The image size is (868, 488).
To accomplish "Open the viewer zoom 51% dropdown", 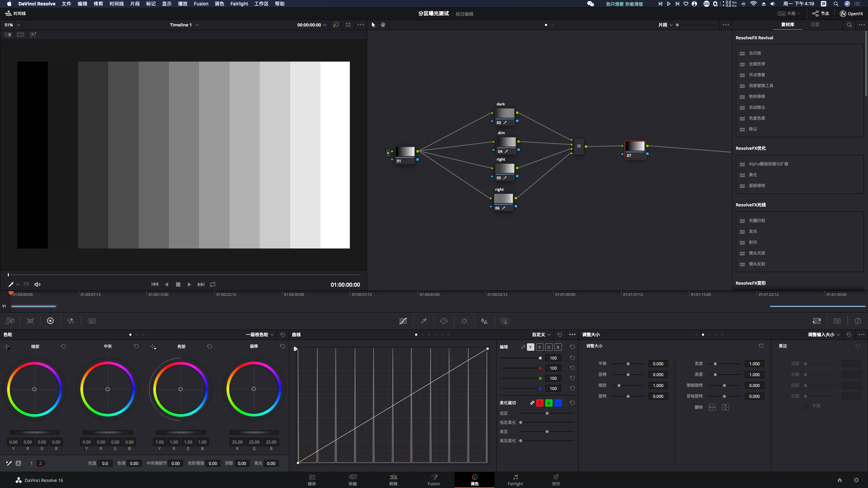I will [x=12, y=25].
